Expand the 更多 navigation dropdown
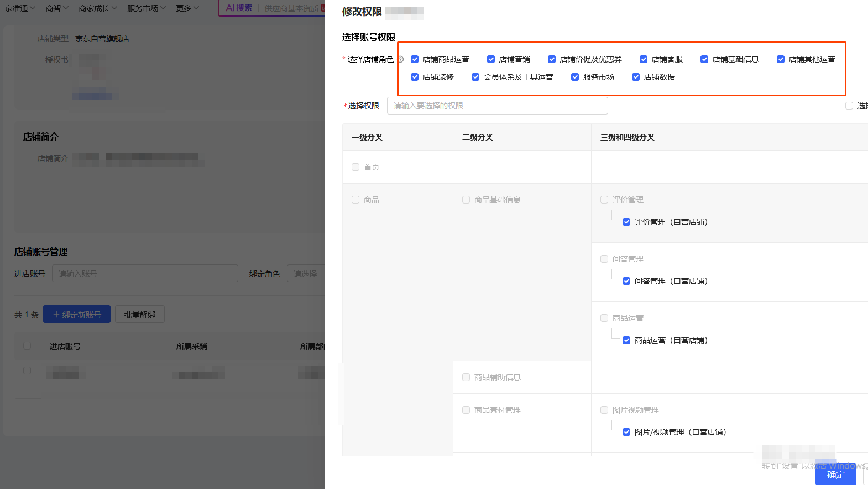Screen dimensions: 868x489 click(187, 8)
